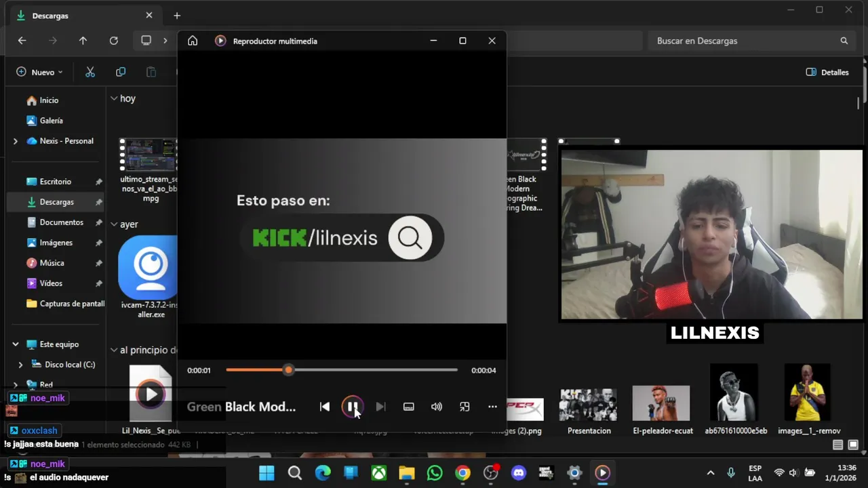This screenshot has height=488, width=868.
Task: Click the Explorer view switcher monitor icon
Action: pos(146,41)
